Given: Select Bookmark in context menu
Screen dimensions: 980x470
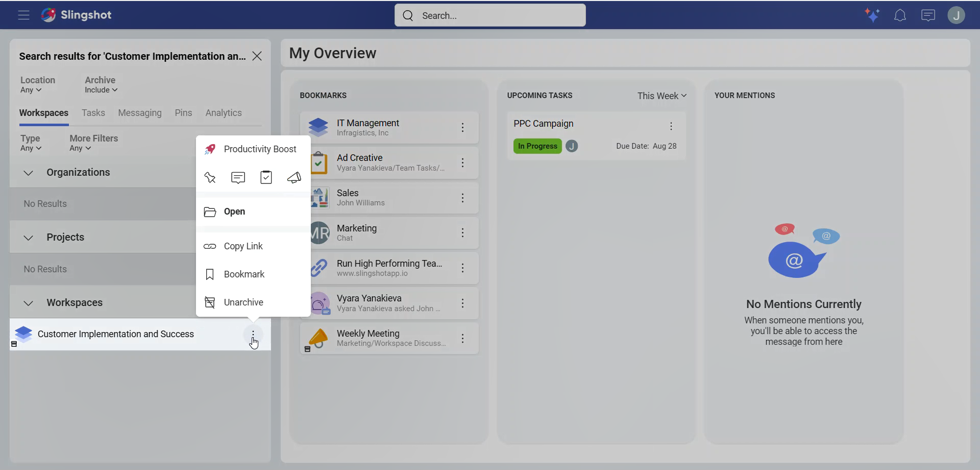Looking at the screenshot, I should coord(253,274).
